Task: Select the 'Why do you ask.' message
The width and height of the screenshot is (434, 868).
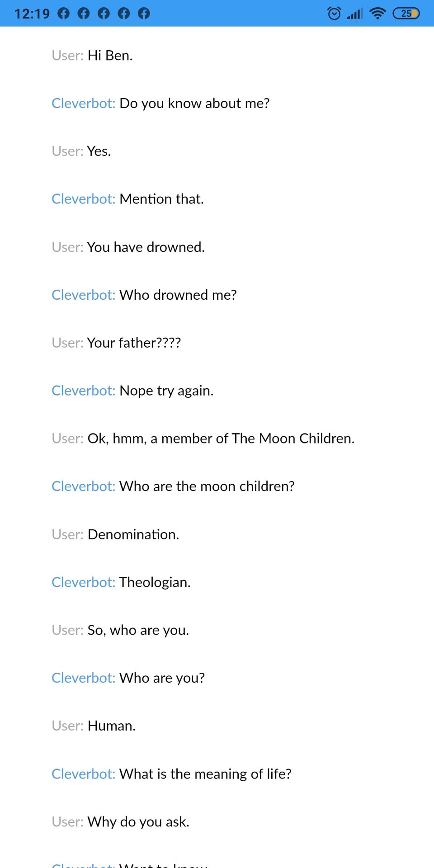Action: [138, 822]
